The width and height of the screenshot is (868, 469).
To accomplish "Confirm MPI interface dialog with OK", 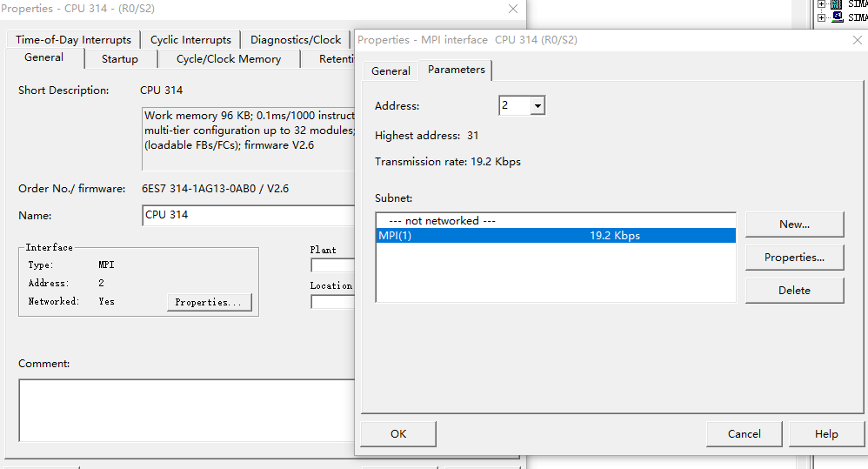I will pos(398,434).
